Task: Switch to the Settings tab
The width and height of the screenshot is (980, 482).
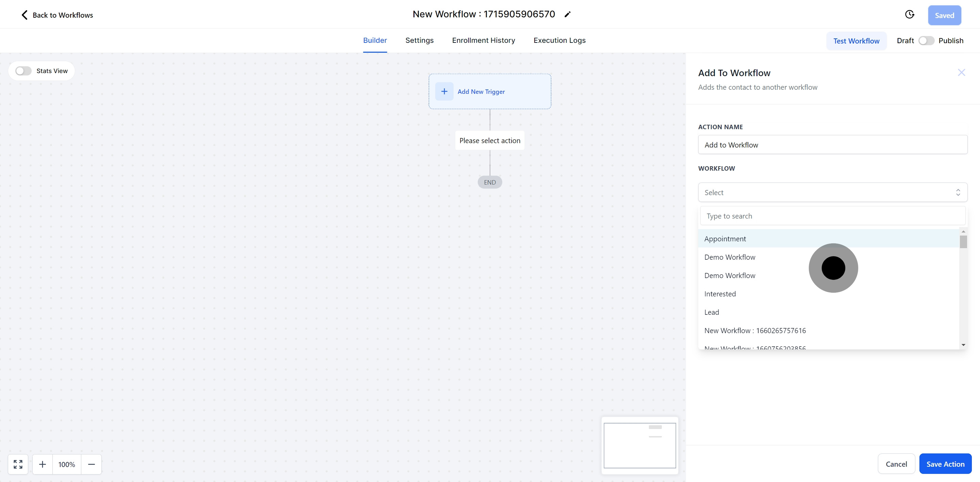Action: (419, 40)
